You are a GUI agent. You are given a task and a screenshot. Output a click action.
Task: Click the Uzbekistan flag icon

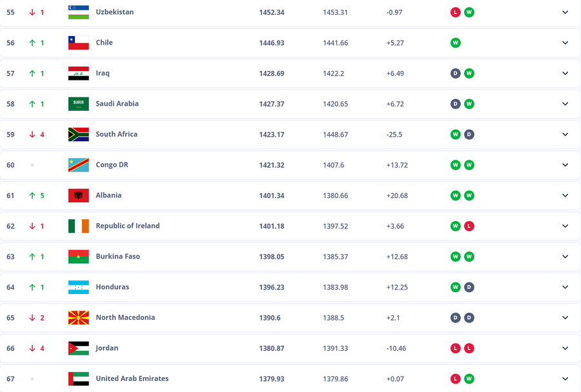[x=78, y=12]
